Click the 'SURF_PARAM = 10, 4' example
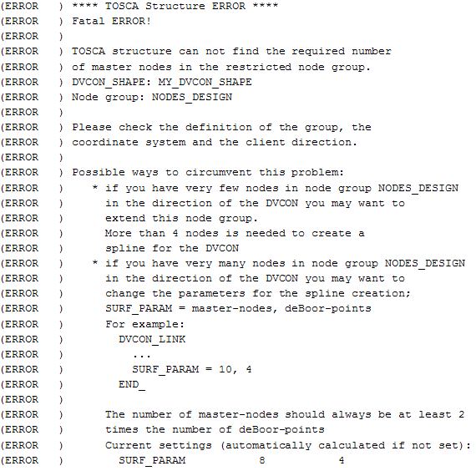This screenshot has width=476, height=471. point(192,370)
